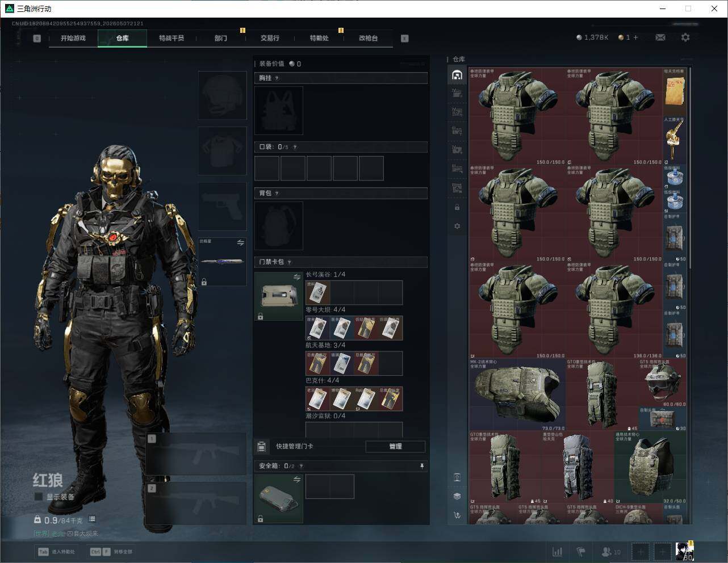Select the camo vest with 32.0/50.0 durability
This screenshot has height=563, width=728.
point(651,467)
